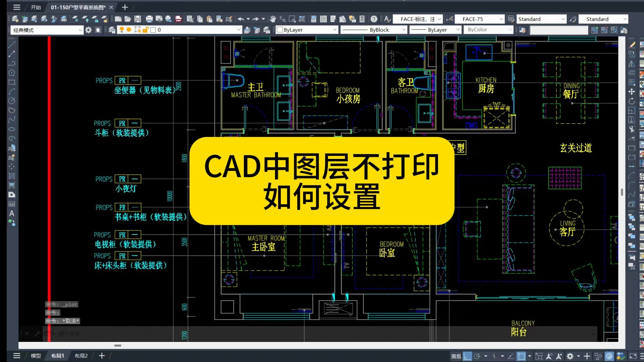Screen dimensions: 644x362
Task: Select the Line tool in the draw toolbar
Action: [x=12, y=45]
